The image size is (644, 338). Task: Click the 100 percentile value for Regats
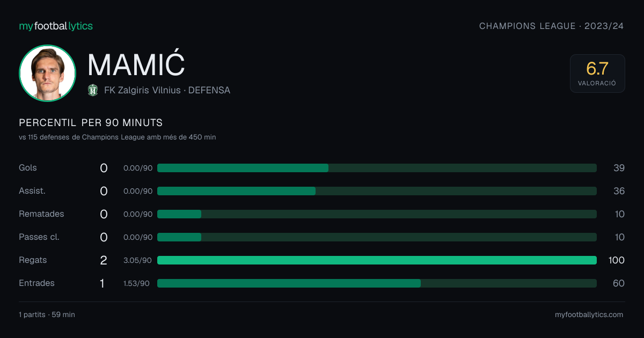pyautogui.click(x=617, y=260)
